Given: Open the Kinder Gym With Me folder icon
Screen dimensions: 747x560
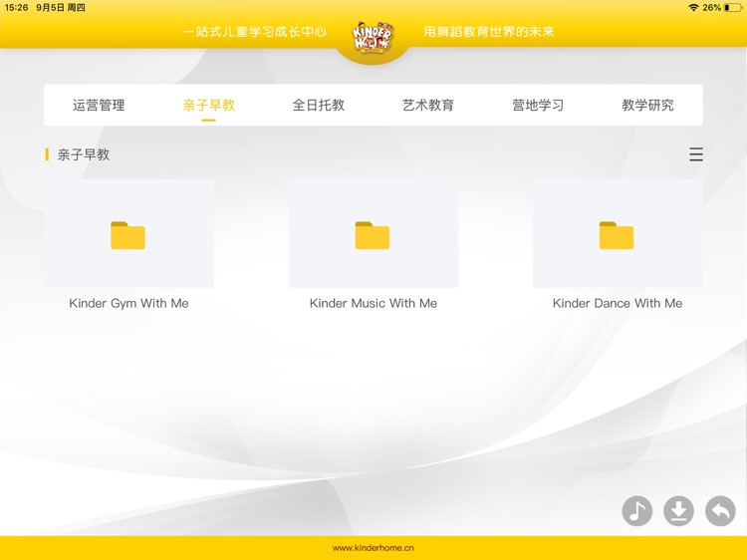Looking at the screenshot, I should tap(128, 235).
